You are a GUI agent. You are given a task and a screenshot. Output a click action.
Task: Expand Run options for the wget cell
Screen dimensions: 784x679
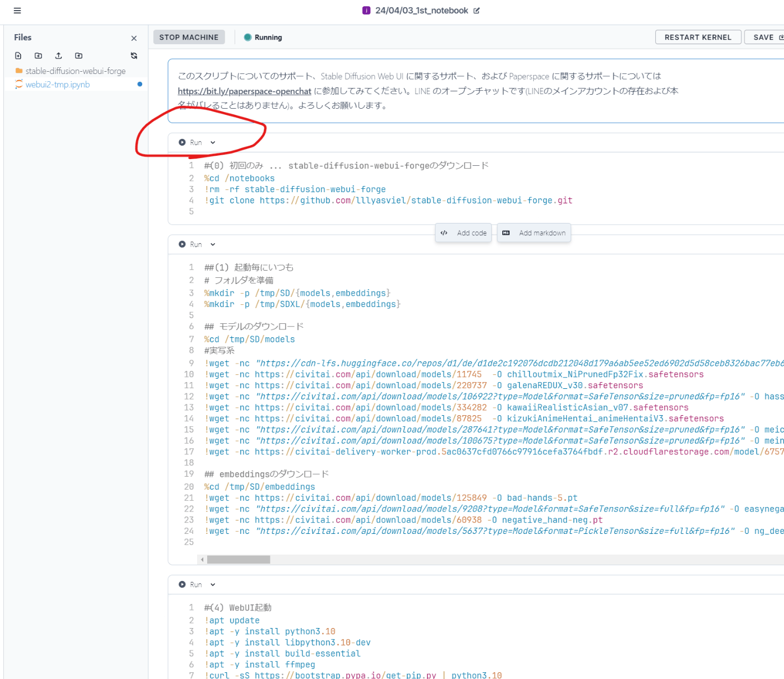coord(213,244)
